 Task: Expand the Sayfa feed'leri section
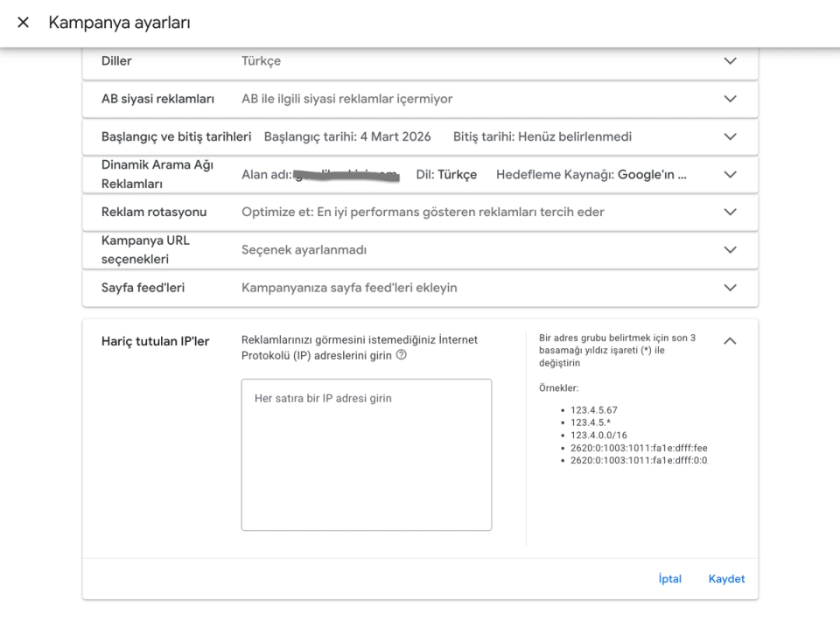pos(730,288)
